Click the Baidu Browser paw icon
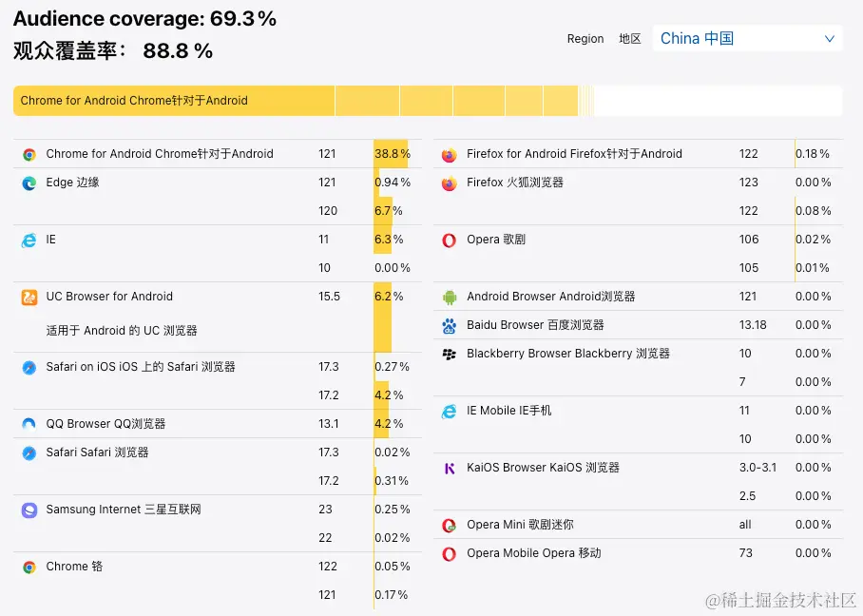 (450, 326)
